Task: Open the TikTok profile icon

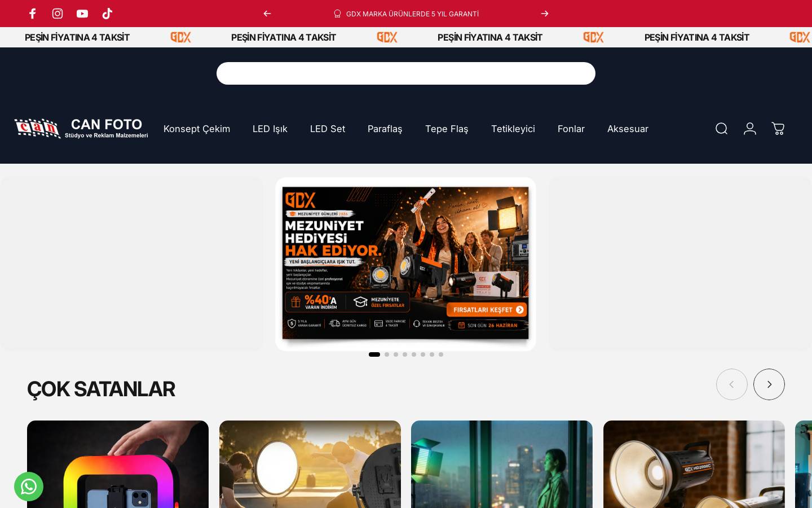Action: click(x=107, y=14)
